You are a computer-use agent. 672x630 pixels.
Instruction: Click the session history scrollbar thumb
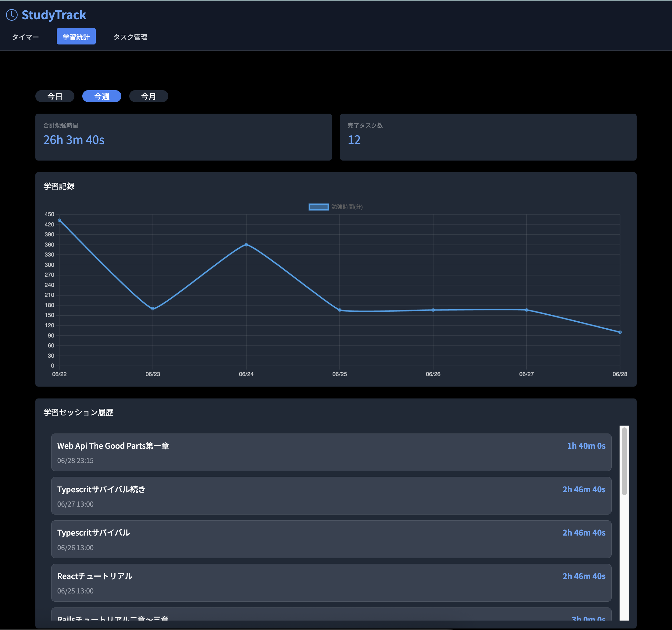tap(624, 461)
